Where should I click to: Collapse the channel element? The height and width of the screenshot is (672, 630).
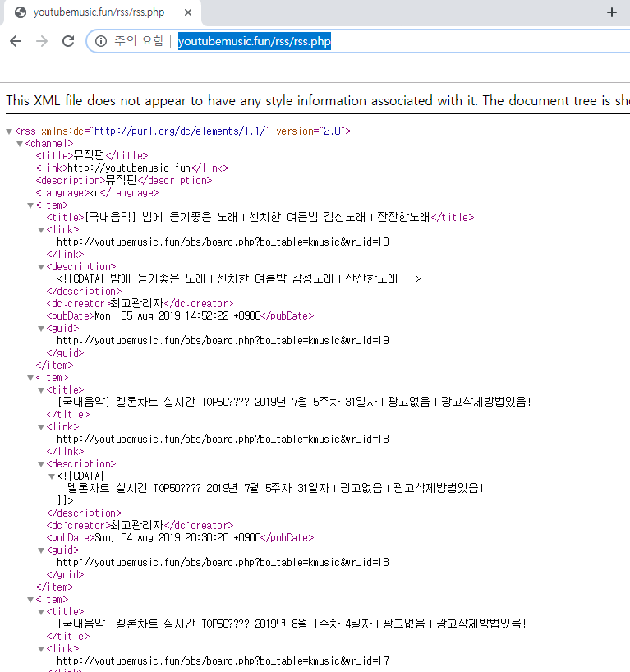coord(20,144)
